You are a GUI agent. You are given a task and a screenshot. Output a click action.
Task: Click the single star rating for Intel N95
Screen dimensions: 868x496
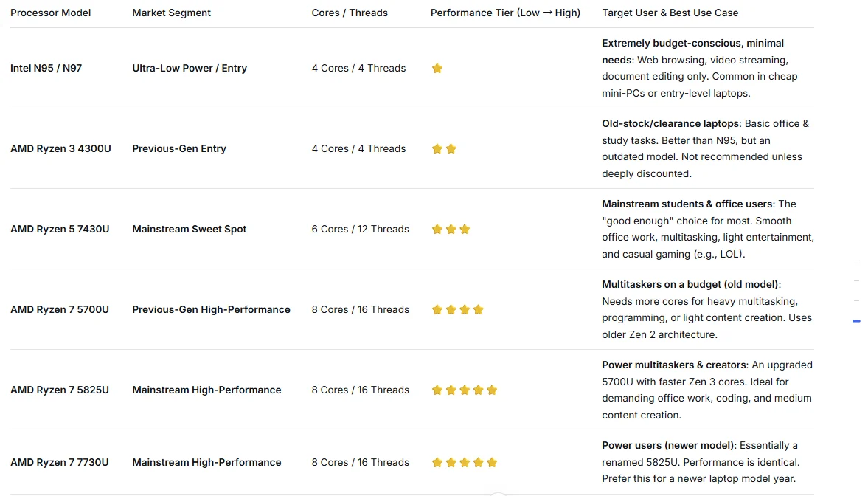[437, 68]
